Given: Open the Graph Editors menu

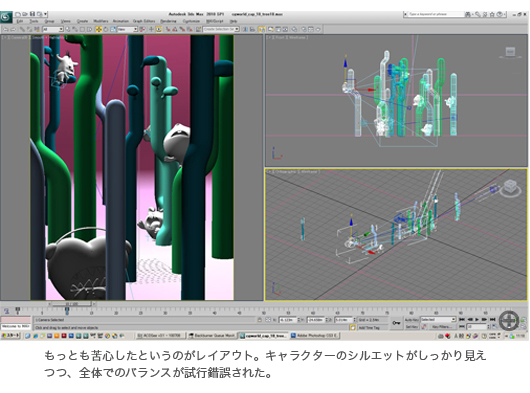Looking at the screenshot, I should 144,21.
